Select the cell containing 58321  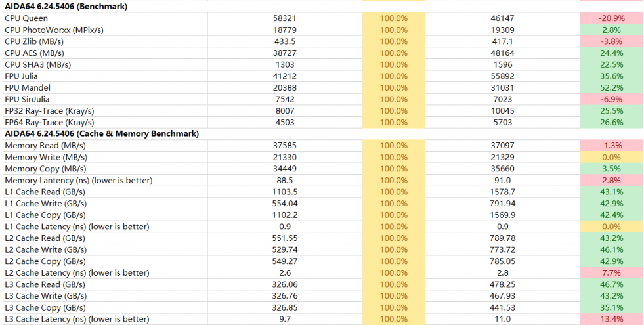(x=284, y=18)
